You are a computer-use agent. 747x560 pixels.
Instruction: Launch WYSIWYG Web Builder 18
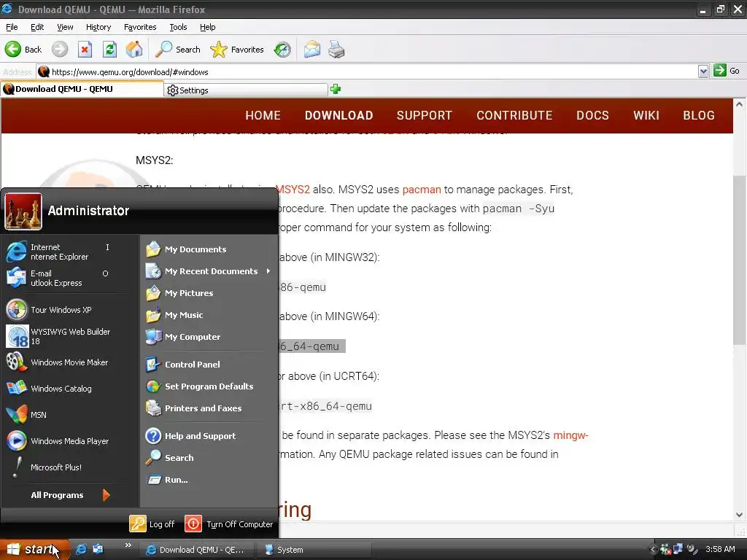pyautogui.click(x=60, y=335)
